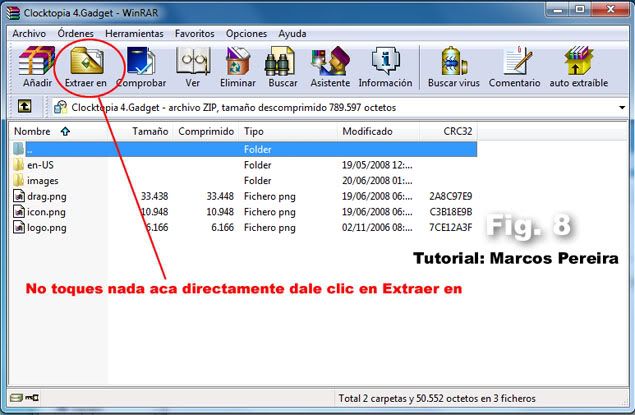Click the drag.png file icon
Image resolution: width=635 pixels, height=415 pixels.
(19, 196)
